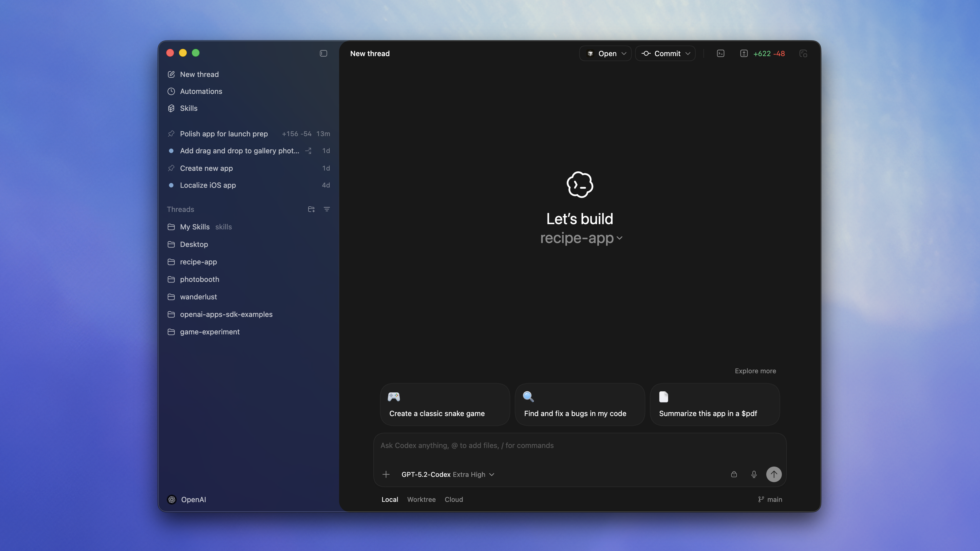Click the circular send arrow button
Image resolution: width=980 pixels, height=551 pixels.
coord(774,474)
